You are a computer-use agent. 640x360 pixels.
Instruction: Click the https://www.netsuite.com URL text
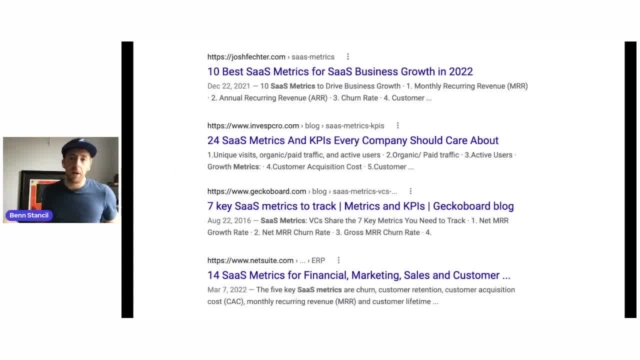250,260
